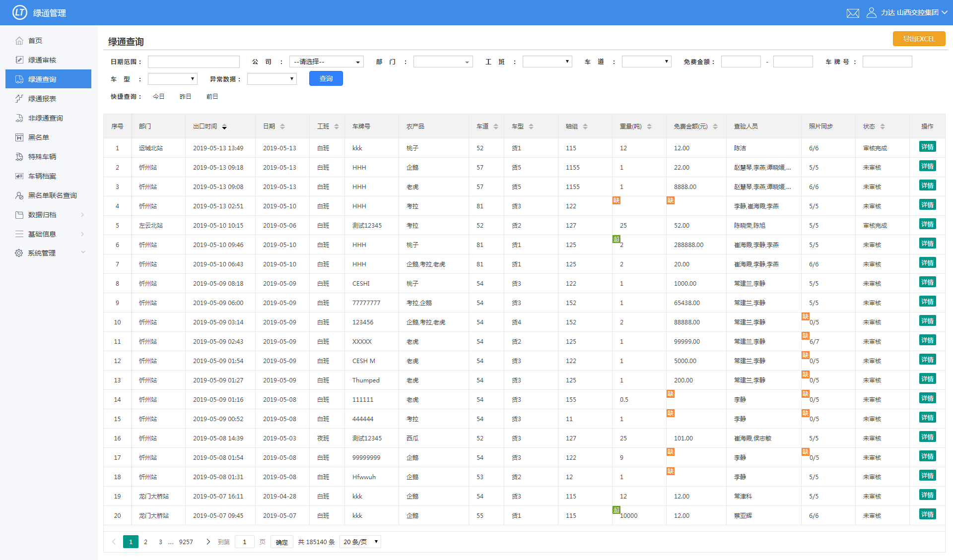Open the 部门 dropdown

(x=443, y=62)
